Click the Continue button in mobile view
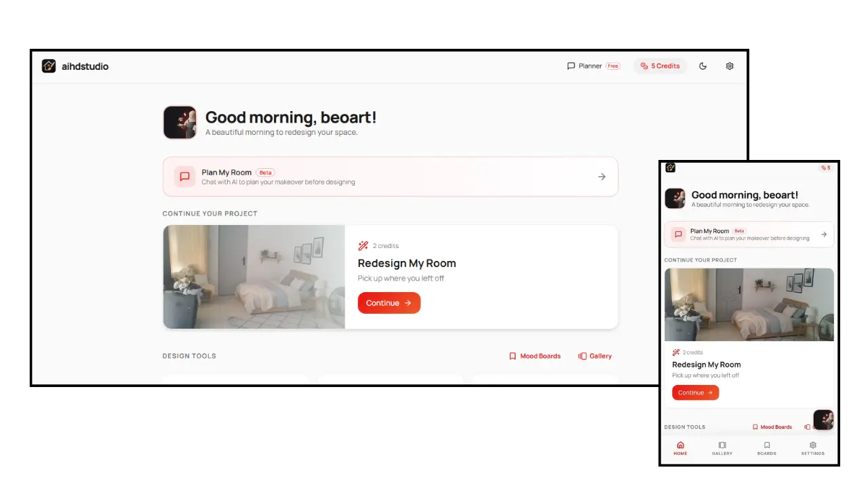 point(695,392)
